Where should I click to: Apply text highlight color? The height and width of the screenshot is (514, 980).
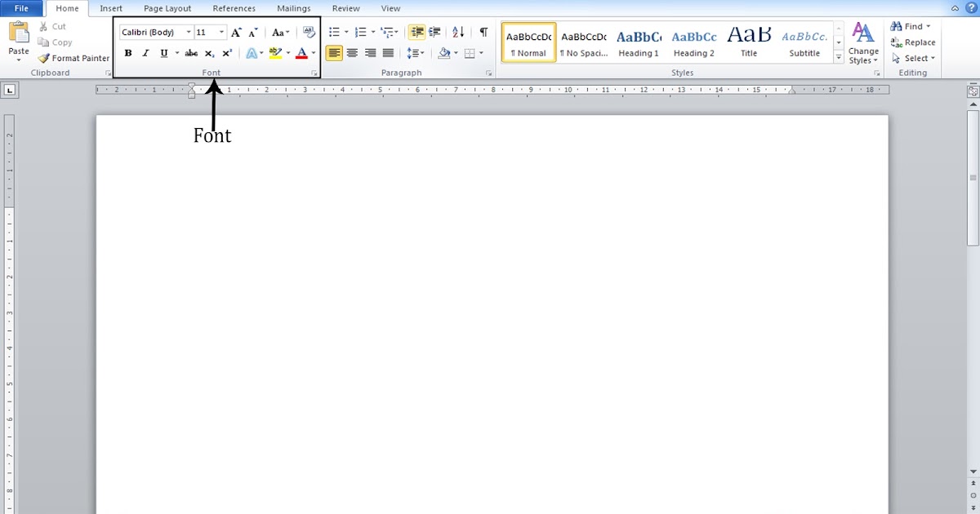276,52
